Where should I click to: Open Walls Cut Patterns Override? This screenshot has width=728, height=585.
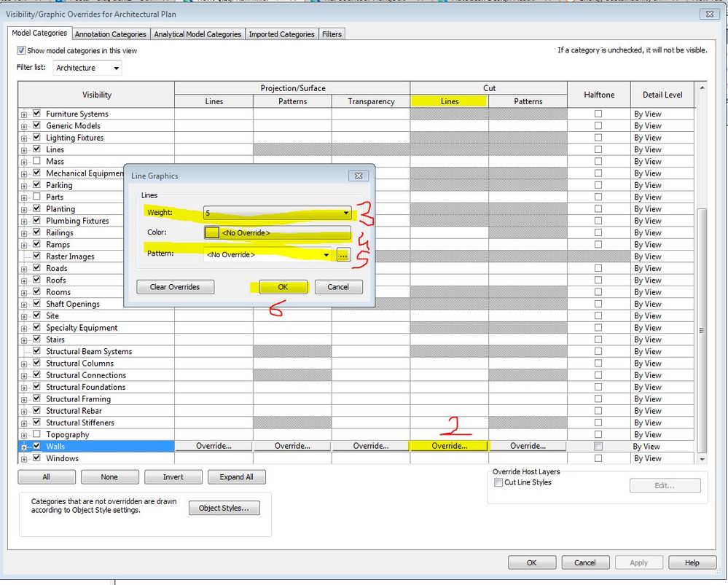528,446
